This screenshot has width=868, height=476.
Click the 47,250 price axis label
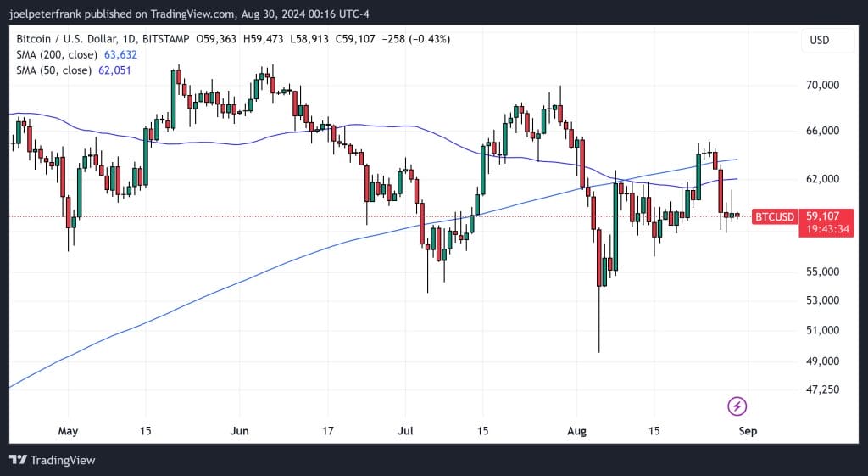click(x=821, y=389)
